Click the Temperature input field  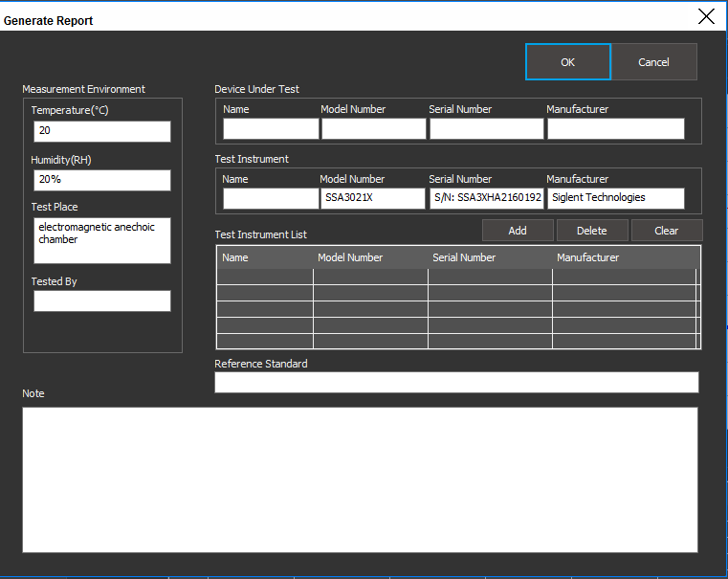coord(102,131)
